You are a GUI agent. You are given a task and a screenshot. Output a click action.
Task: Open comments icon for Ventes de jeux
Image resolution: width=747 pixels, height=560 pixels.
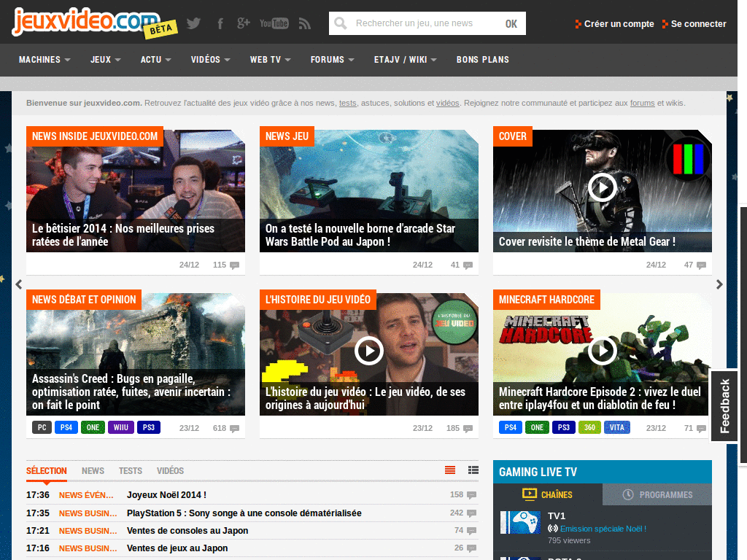(x=472, y=548)
